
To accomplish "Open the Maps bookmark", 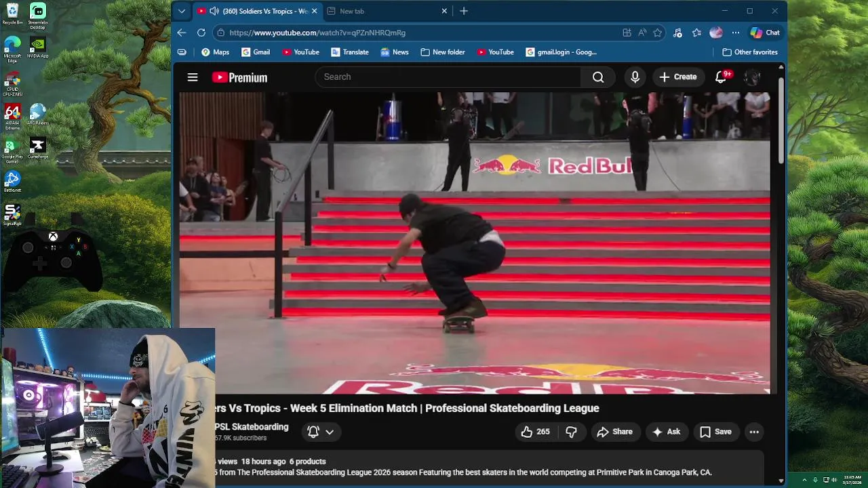I will (x=215, y=52).
